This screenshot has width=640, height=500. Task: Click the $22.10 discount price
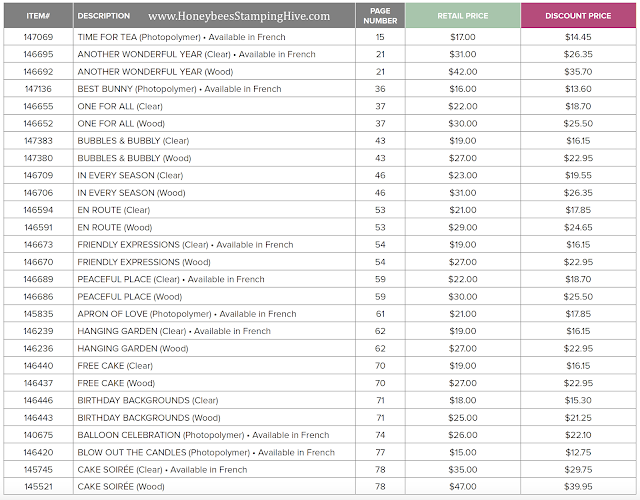(x=578, y=436)
